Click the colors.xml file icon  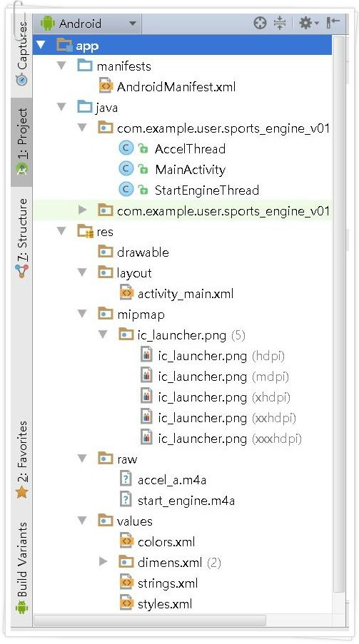click(126, 541)
